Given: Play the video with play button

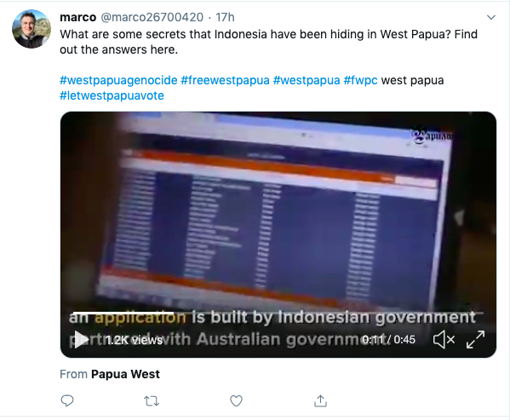Looking at the screenshot, I should [82, 339].
